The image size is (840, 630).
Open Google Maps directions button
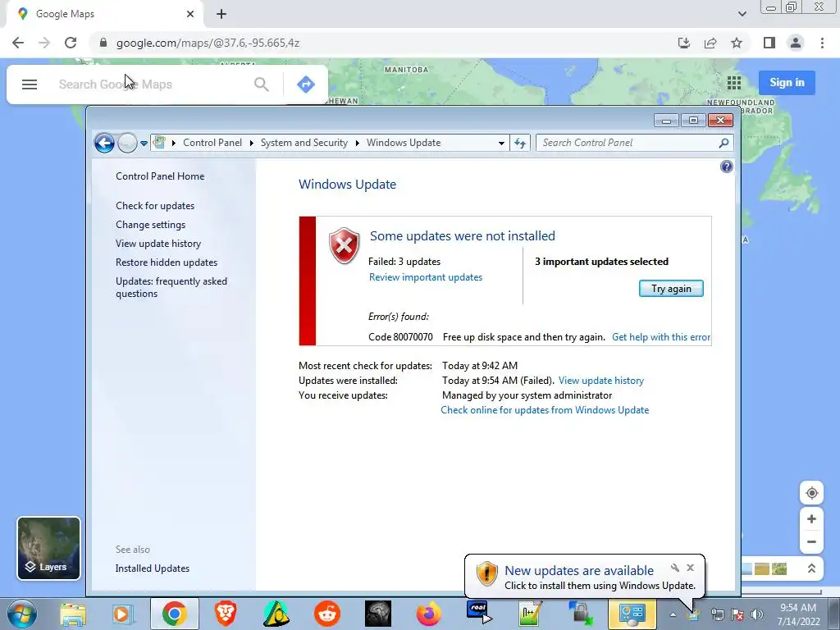(305, 84)
